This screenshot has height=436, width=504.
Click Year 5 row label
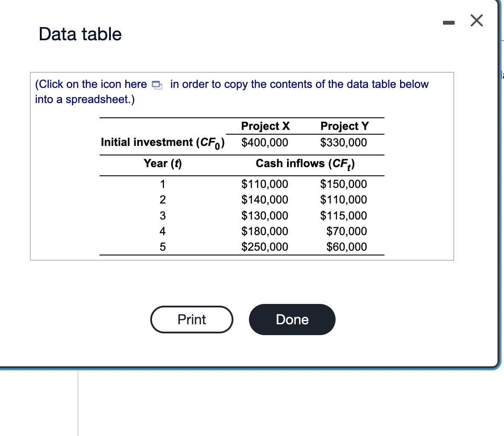click(162, 247)
